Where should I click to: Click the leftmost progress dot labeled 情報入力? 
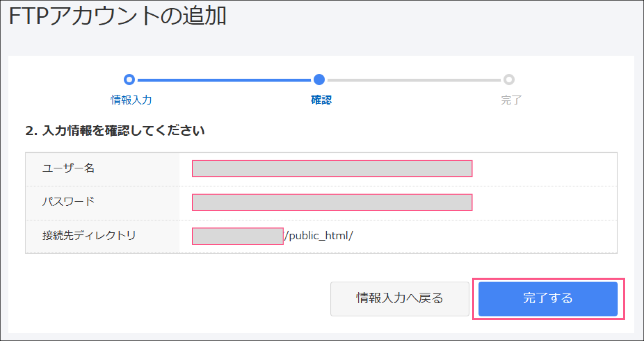click(x=129, y=80)
